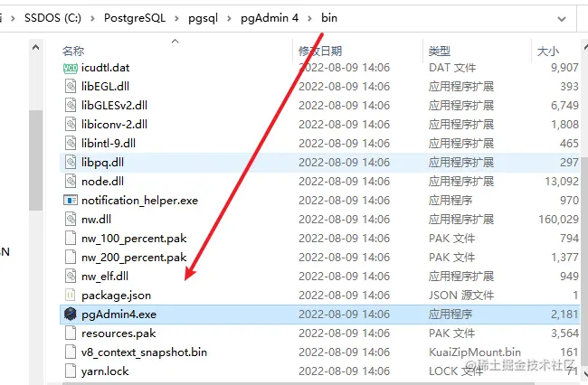
Task: Open the address bar history dropdown
Action: click(562, 19)
